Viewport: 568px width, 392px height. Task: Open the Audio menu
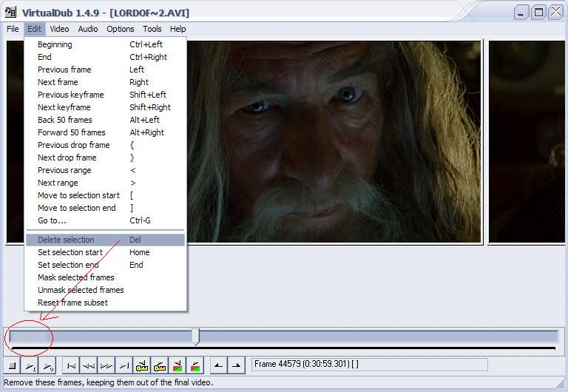(x=88, y=29)
